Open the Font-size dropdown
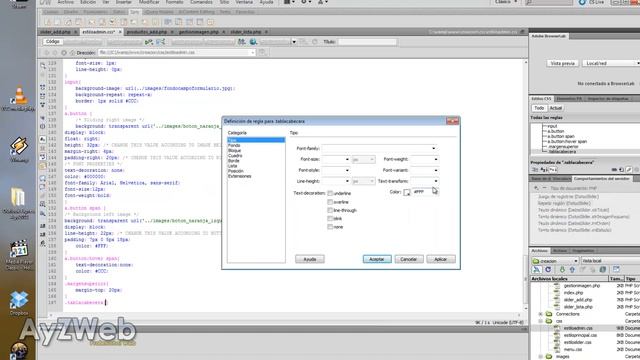Image resolution: width=640 pixels, height=360 pixels. [347, 160]
